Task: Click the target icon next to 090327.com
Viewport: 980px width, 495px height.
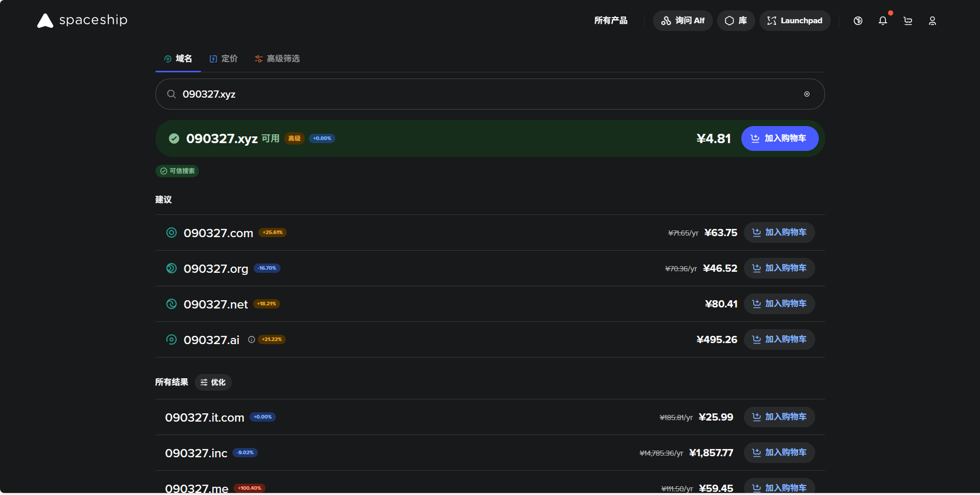Action: 172,233
